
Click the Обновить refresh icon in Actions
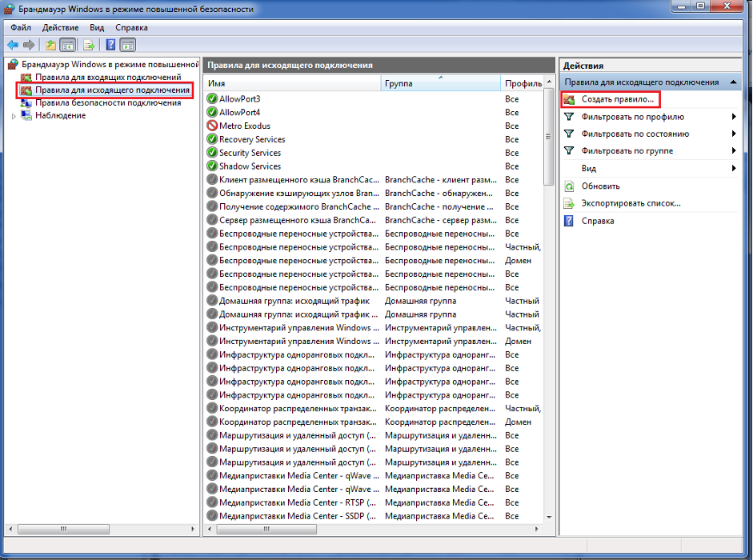[x=569, y=186]
